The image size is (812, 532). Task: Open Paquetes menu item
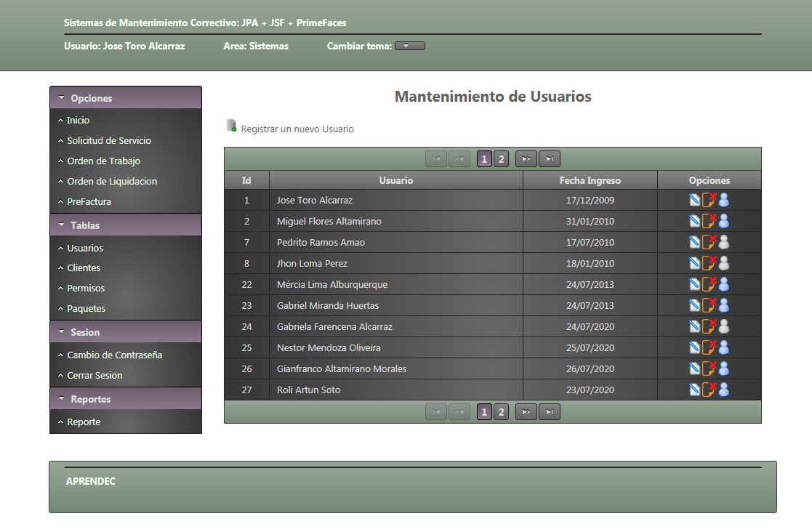86,308
